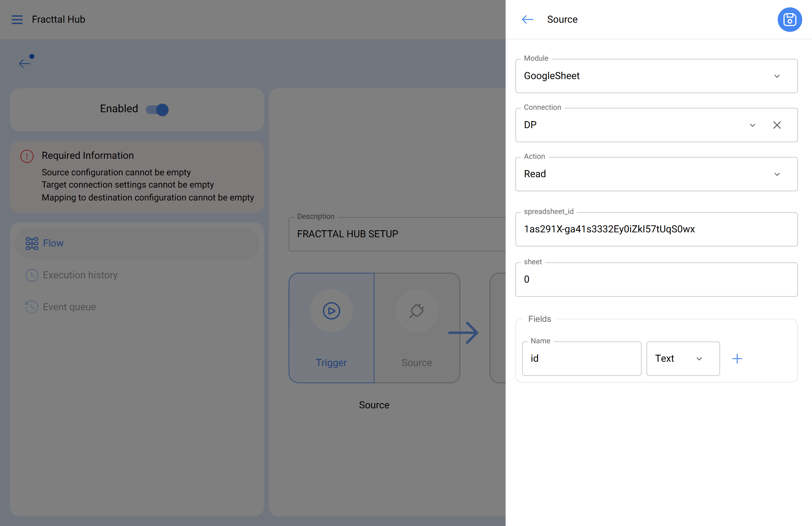
Task: Click the sheet input field
Action: tap(656, 279)
